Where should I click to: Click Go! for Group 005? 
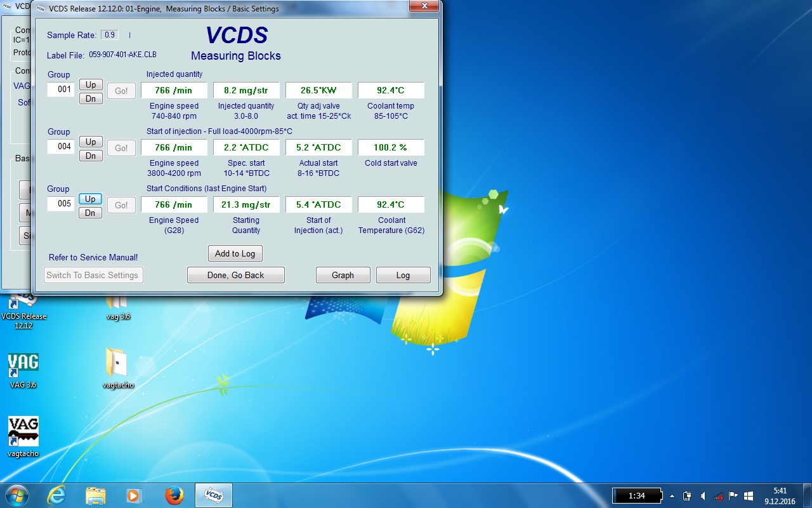pyautogui.click(x=121, y=205)
